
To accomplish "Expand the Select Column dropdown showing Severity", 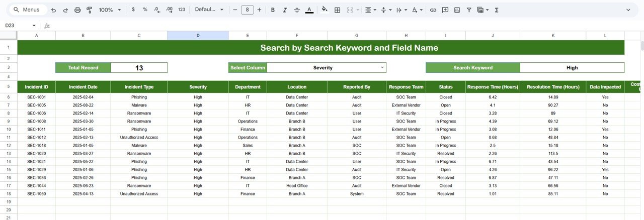I will pos(382,67).
